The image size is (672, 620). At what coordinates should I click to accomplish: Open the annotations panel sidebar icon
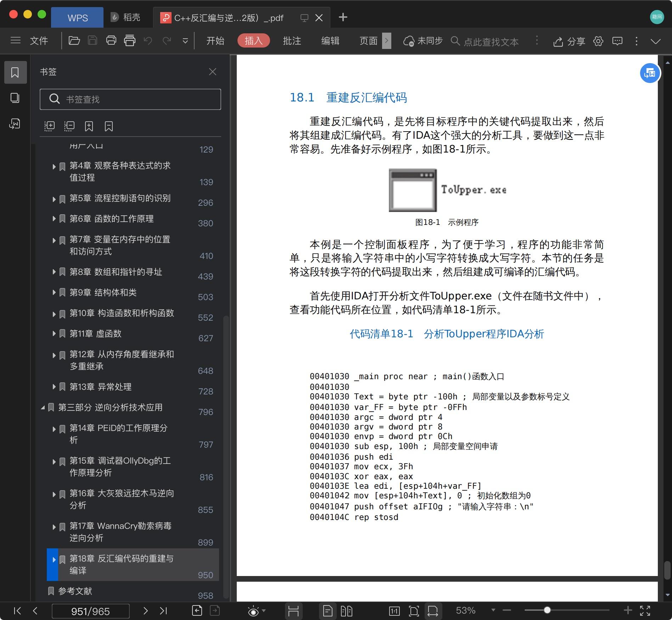click(x=15, y=124)
